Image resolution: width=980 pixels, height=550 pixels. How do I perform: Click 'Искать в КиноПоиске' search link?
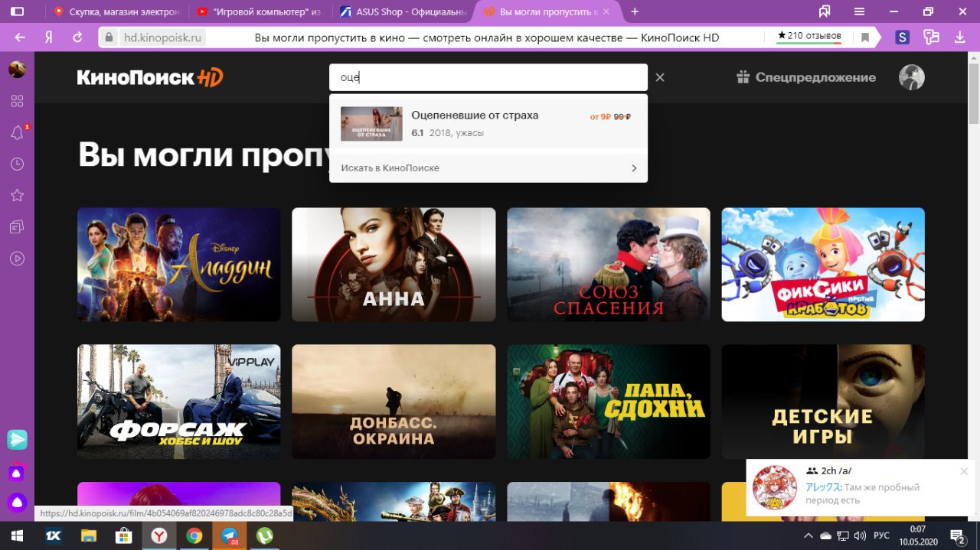click(x=390, y=168)
